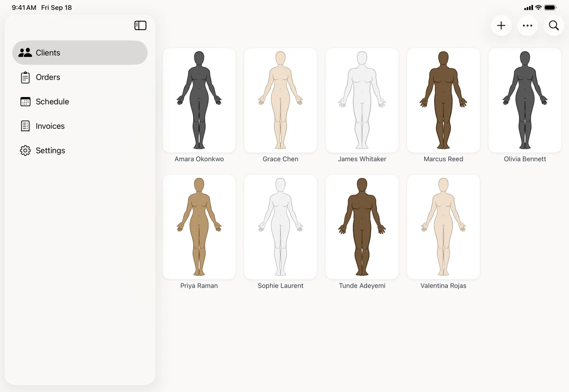Select Valentina Rojas's figure thumbnail
Image resolution: width=569 pixels, height=392 pixels.
click(443, 227)
